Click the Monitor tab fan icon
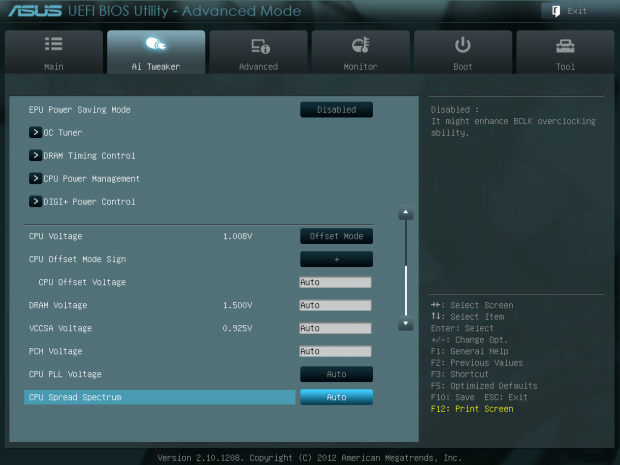The width and height of the screenshot is (620, 465). pos(361,46)
